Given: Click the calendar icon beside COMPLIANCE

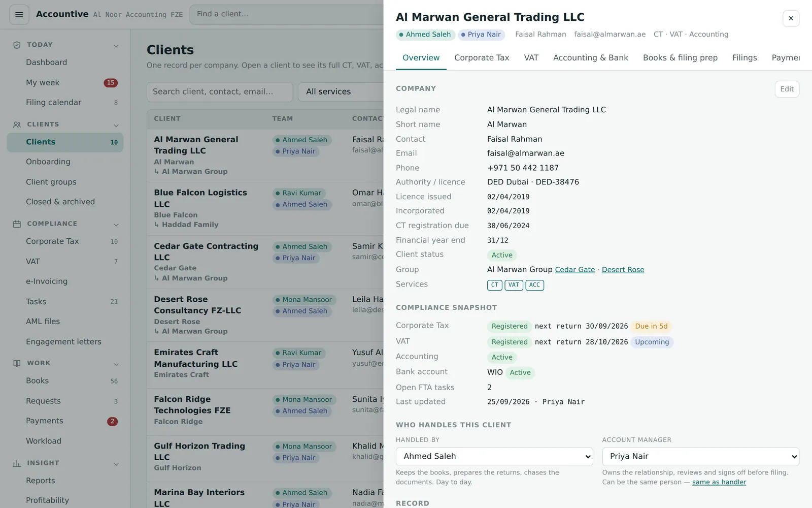Looking at the screenshot, I should click(x=17, y=224).
